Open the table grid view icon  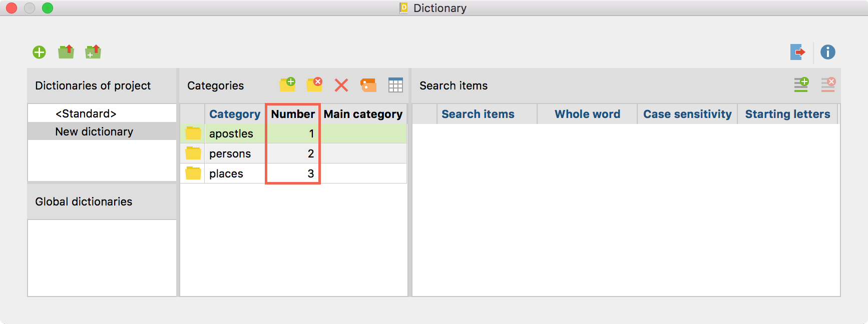click(x=395, y=85)
